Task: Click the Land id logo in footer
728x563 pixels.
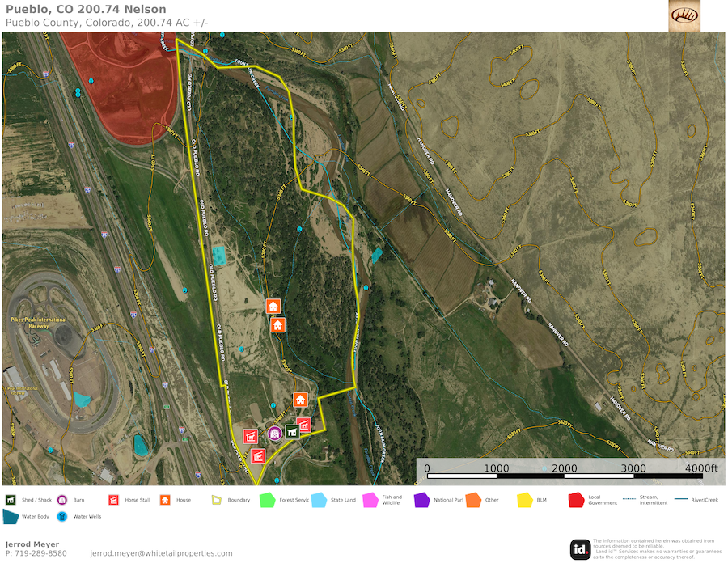Action: 579,548
